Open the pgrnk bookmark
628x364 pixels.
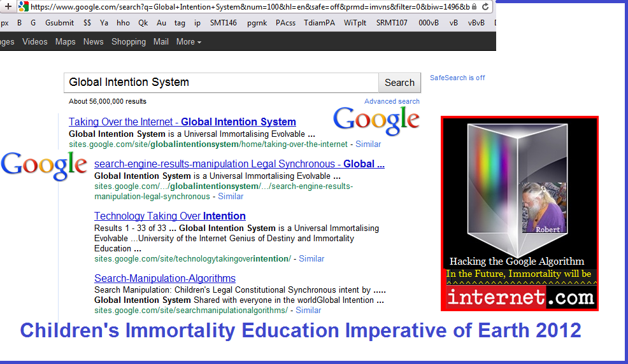[257, 23]
